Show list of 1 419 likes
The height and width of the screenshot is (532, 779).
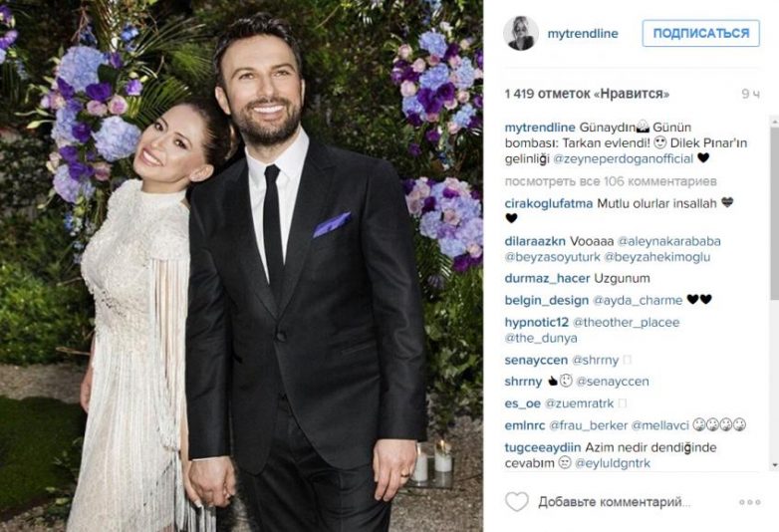point(587,94)
